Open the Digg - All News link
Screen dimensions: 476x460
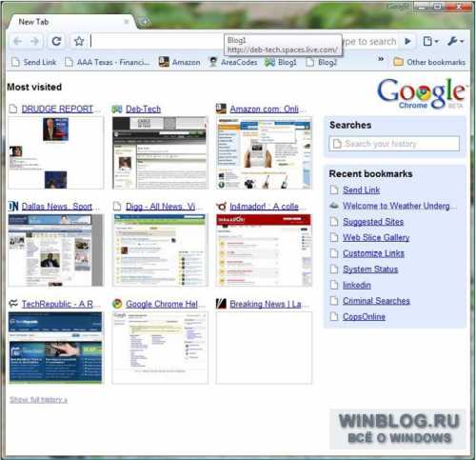pos(161,207)
